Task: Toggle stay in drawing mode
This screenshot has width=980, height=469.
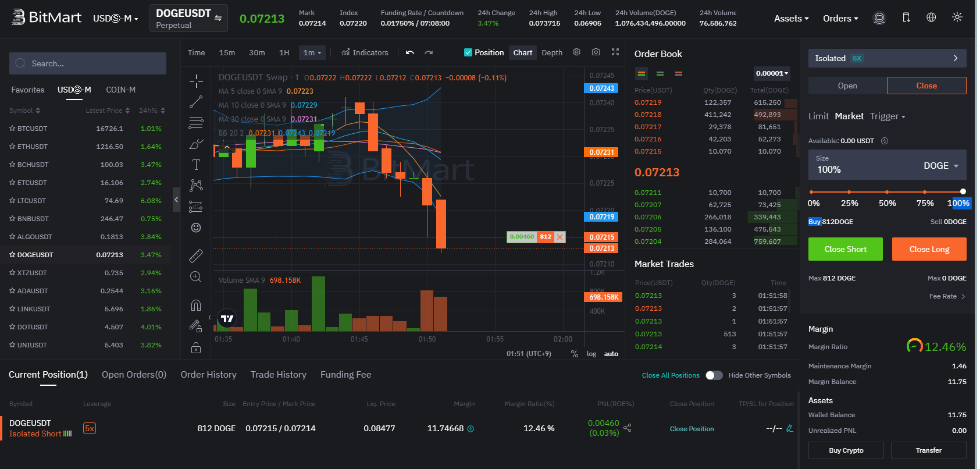Action: pyautogui.click(x=196, y=326)
